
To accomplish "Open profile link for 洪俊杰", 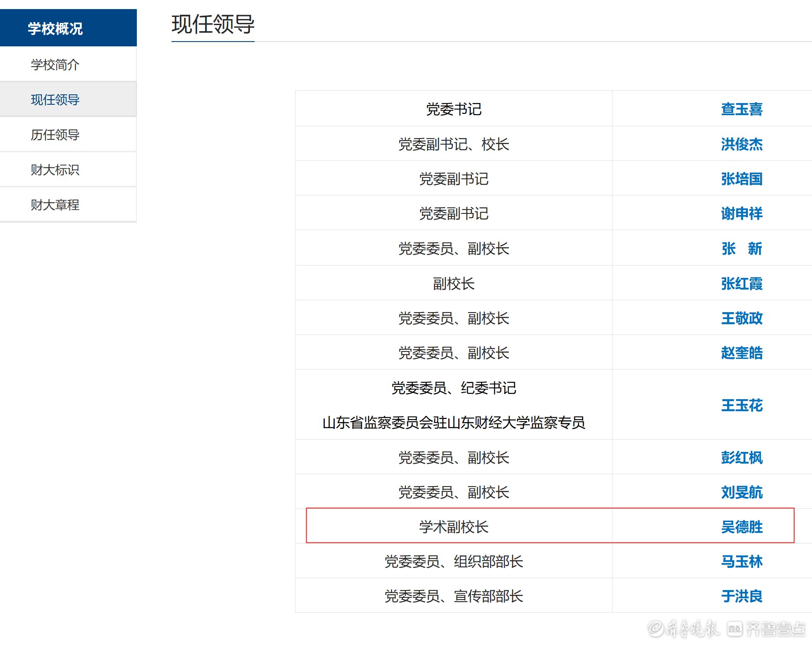I will click(741, 144).
